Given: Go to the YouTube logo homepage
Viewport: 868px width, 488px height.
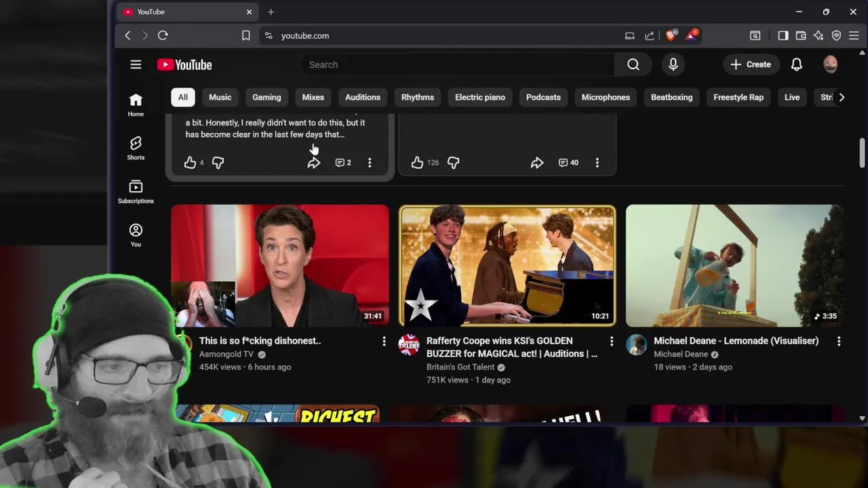Looking at the screenshot, I should click(x=184, y=64).
